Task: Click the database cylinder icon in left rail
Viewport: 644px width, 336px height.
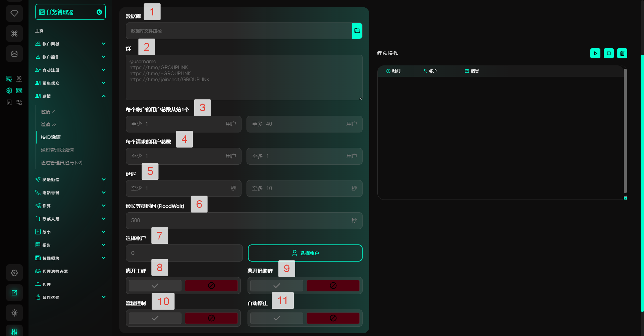Action: point(14,54)
